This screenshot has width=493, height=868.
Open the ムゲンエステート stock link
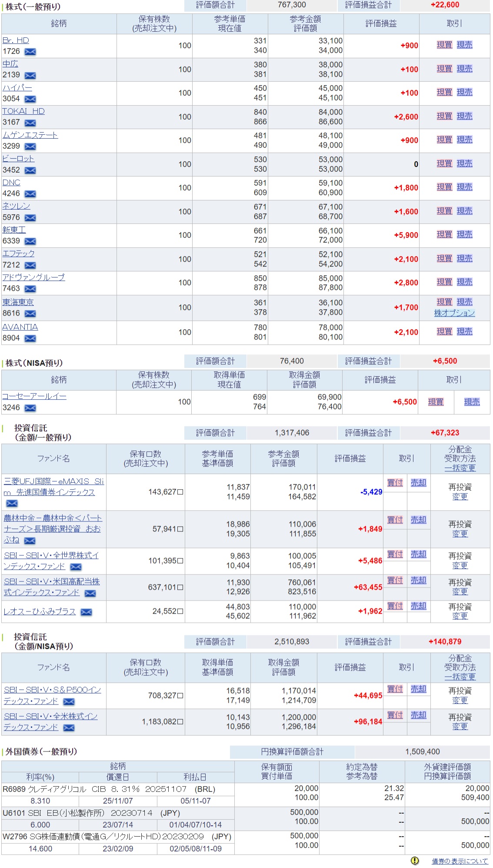(x=30, y=135)
